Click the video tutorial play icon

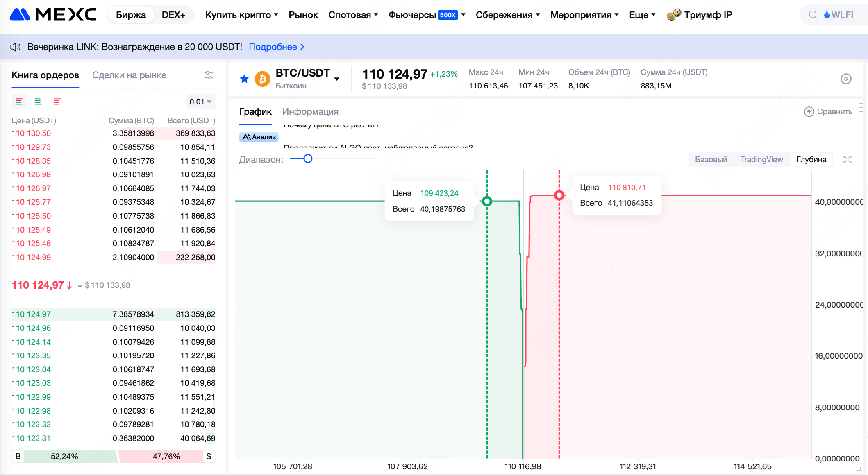point(846,79)
